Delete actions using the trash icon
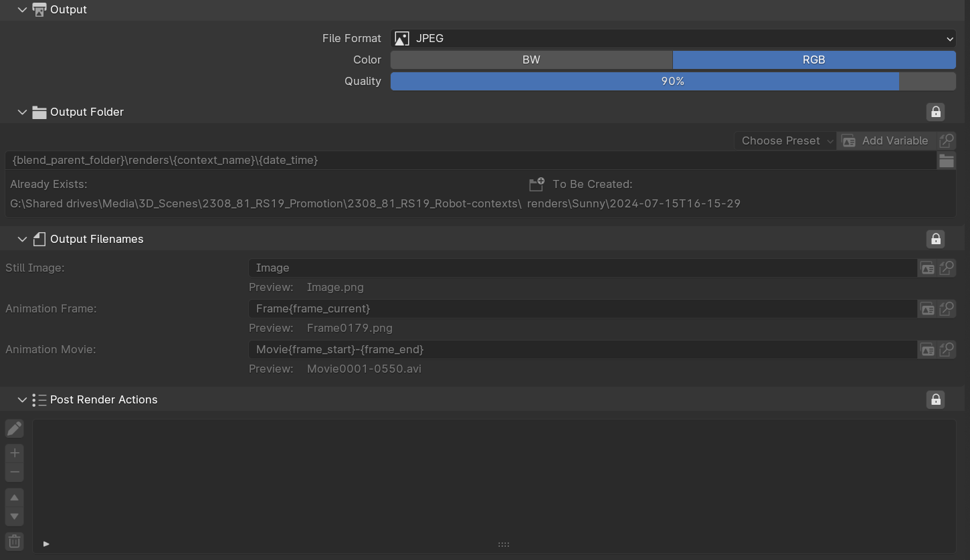The image size is (970, 560). tap(14, 541)
